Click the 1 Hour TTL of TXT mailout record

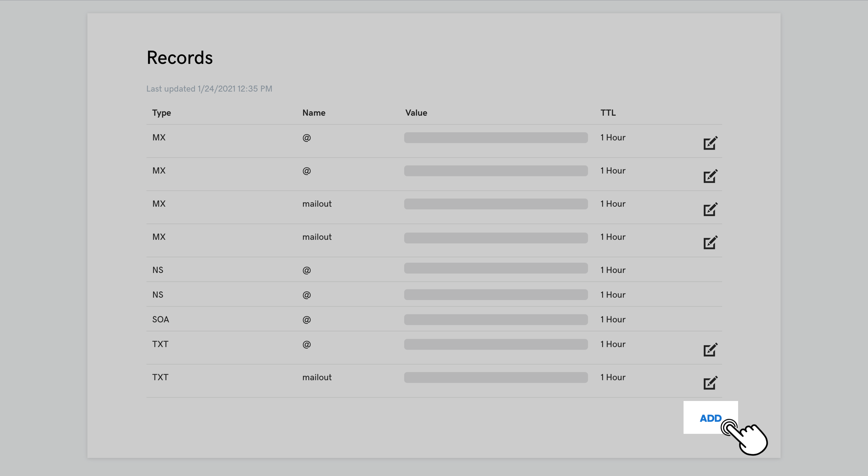[x=613, y=377]
